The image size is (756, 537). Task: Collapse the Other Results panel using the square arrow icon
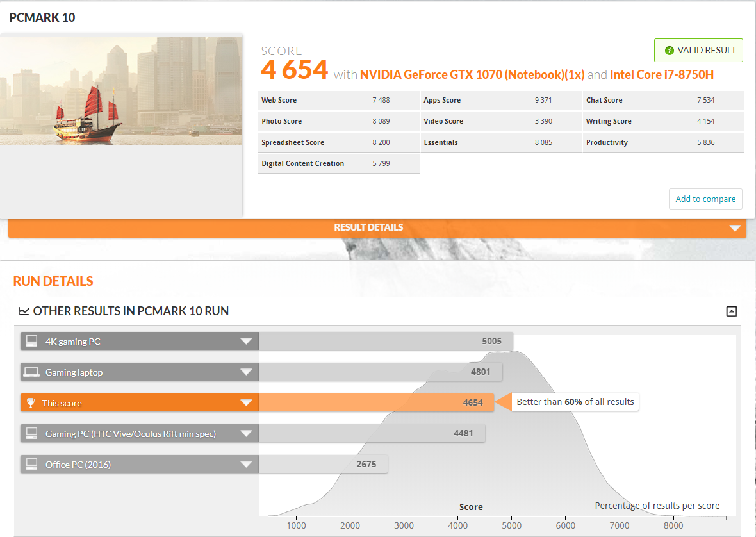pos(732,311)
